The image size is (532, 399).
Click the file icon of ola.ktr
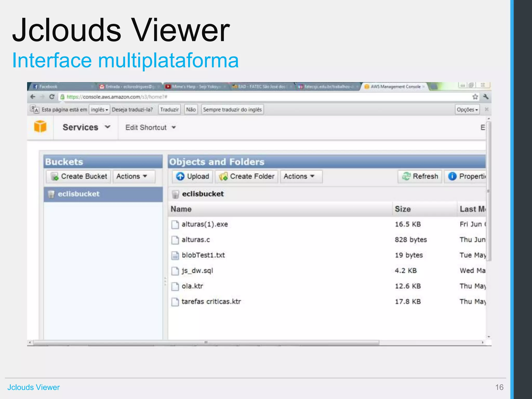[175, 287]
